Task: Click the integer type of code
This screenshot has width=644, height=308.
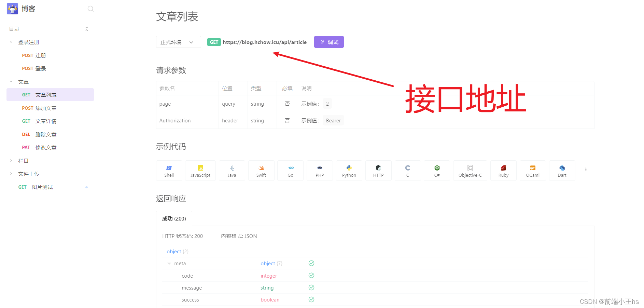Action: 269,276
